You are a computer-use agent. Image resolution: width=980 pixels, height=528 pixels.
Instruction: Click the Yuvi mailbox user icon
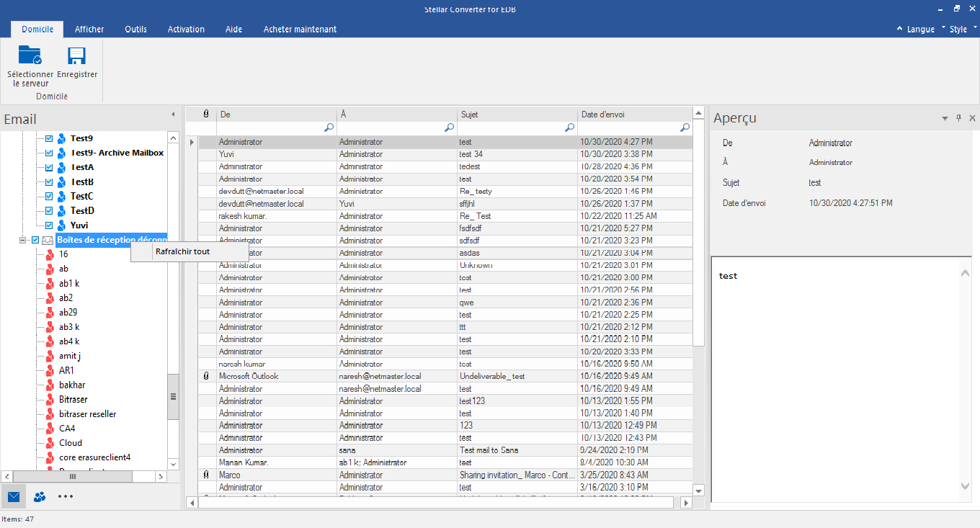[62, 225]
